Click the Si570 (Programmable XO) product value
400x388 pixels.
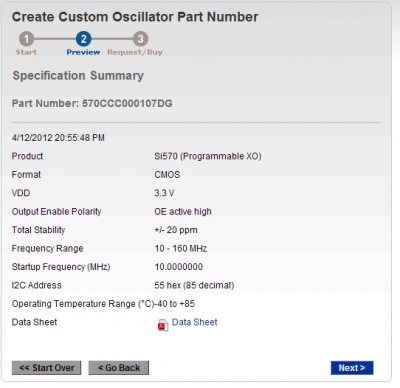click(208, 156)
